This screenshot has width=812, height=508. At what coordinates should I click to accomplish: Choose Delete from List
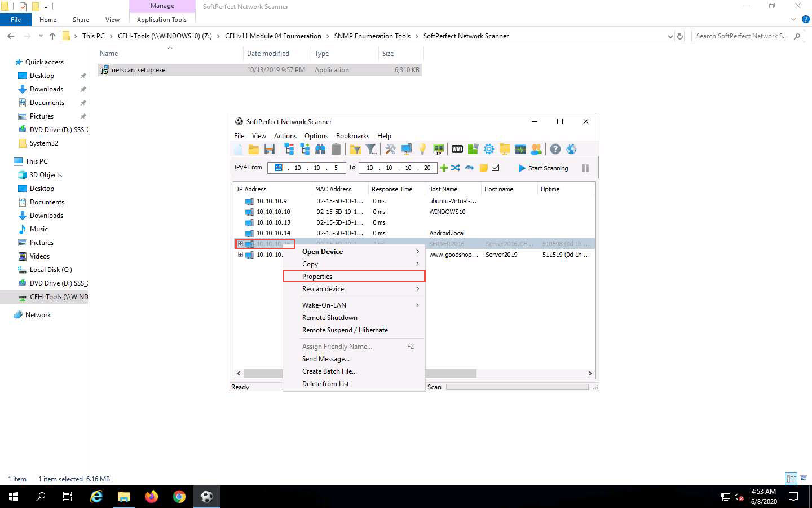pyautogui.click(x=354, y=384)
